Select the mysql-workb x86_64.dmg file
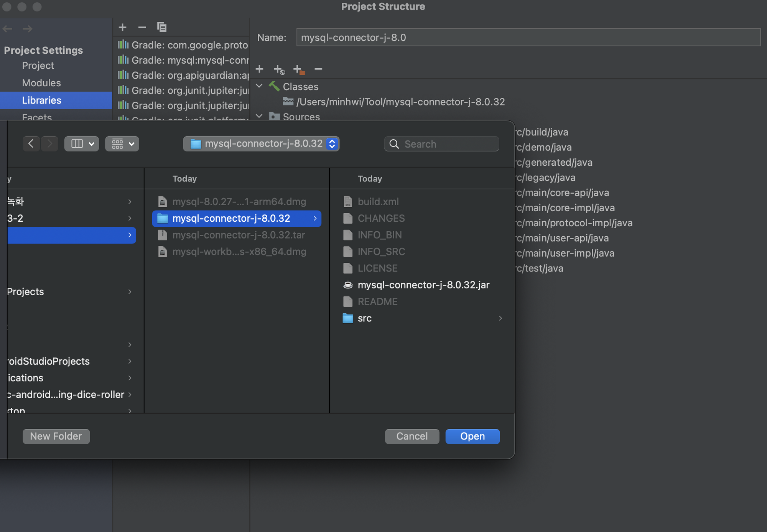This screenshot has height=532, width=767. point(237,252)
